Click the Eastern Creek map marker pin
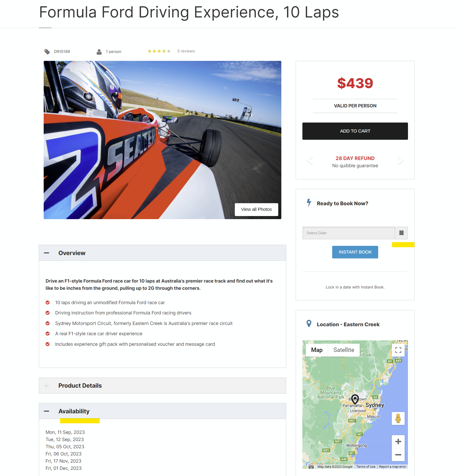This screenshot has width=455, height=476. 355,399
